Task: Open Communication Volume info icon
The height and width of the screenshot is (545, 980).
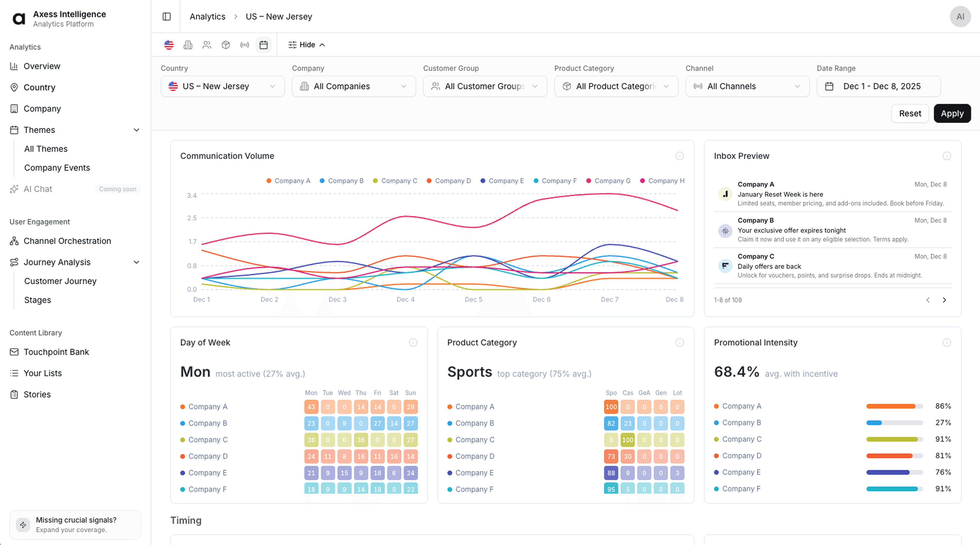Action: tap(679, 156)
